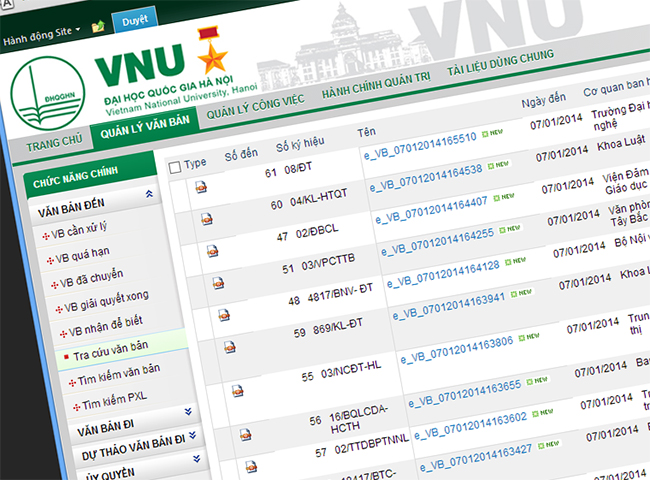Click the symbol cell 4817/BNV- ĐT

[x=340, y=292]
